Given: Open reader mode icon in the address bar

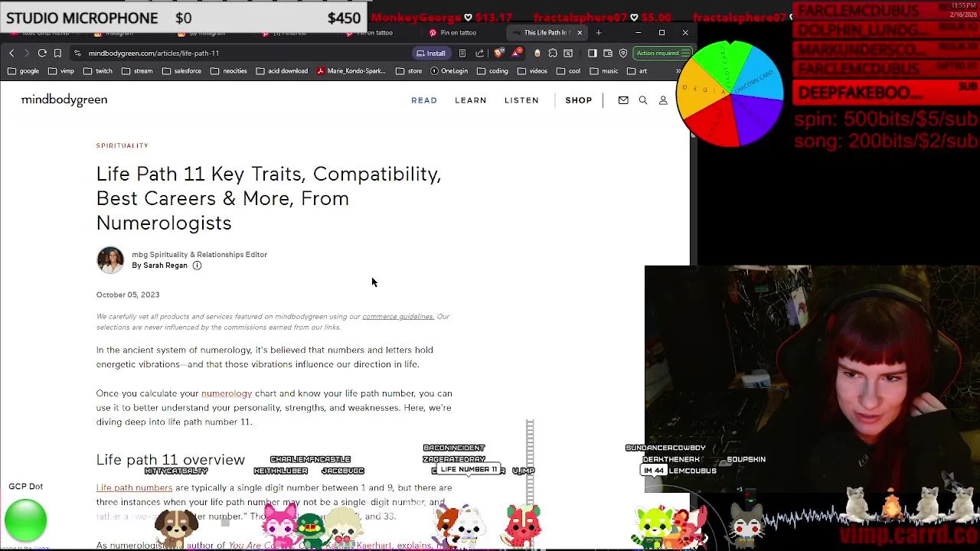Looking at the screenshot, I should click(x=462, y=53).
